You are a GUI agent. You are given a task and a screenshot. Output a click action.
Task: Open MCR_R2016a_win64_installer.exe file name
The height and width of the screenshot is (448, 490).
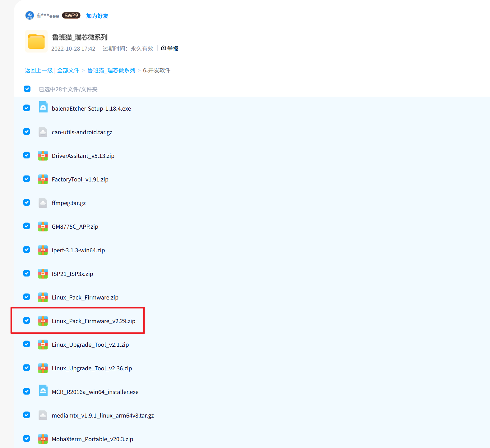[95, 392]
